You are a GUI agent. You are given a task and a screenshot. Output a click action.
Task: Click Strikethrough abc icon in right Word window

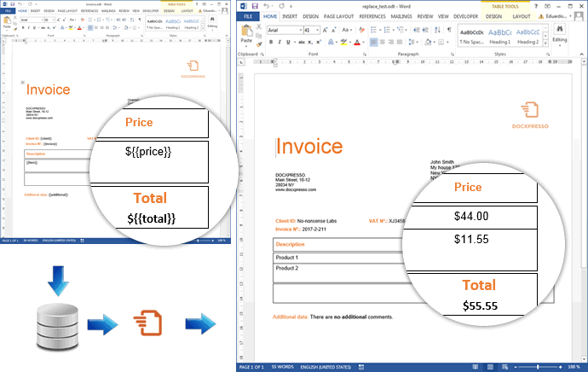(x=302, y=42)
